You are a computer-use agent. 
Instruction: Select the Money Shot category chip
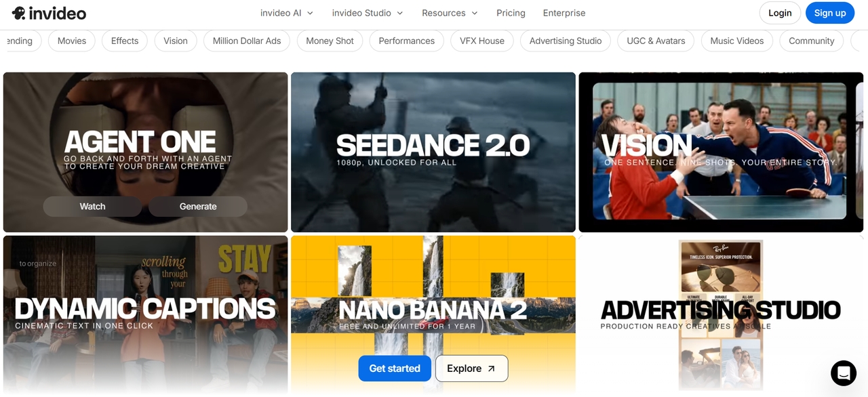pos(330,41)
